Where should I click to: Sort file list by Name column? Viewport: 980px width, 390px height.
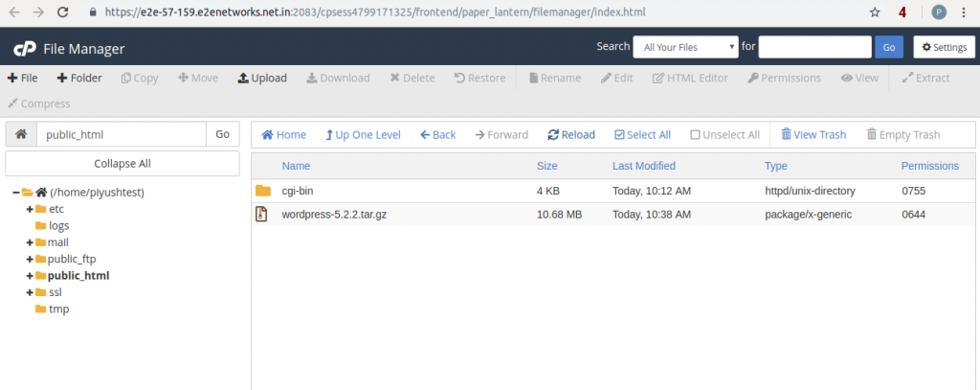296,166
